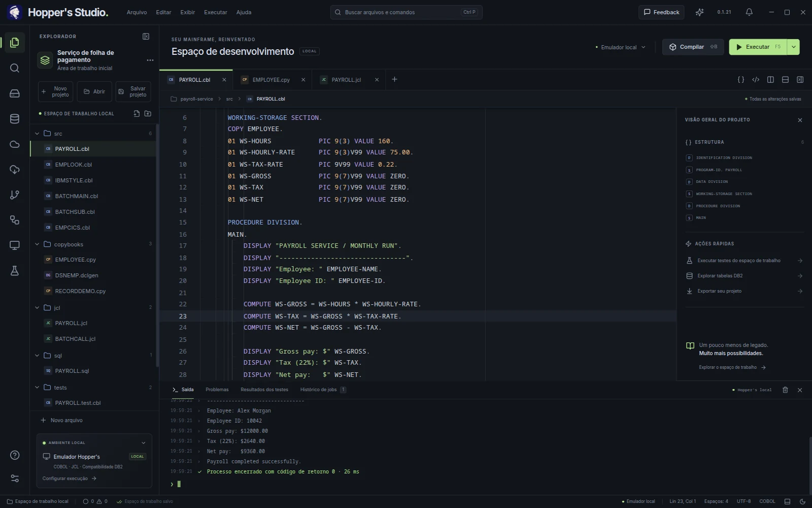Image resolution: width=812 pixels, height=508 pixels.
Task: Toggle the bottom panel layout icon in editor toolbar
Action: (x=785, y=80)
